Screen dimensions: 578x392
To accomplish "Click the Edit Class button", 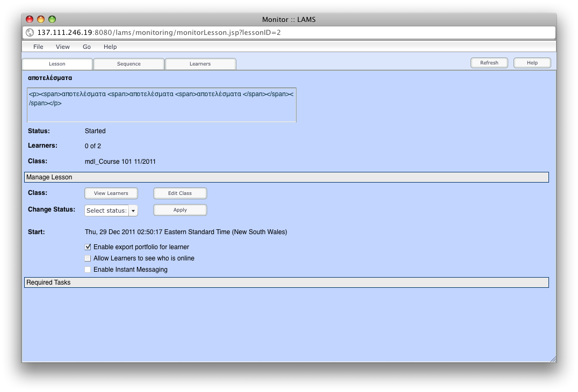I will pos(180,193).
